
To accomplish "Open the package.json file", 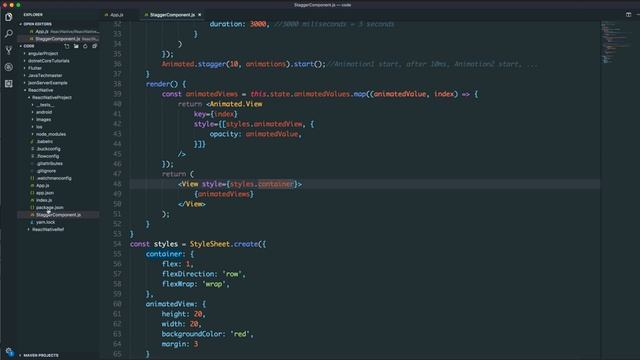I will [x=49, y=208].
